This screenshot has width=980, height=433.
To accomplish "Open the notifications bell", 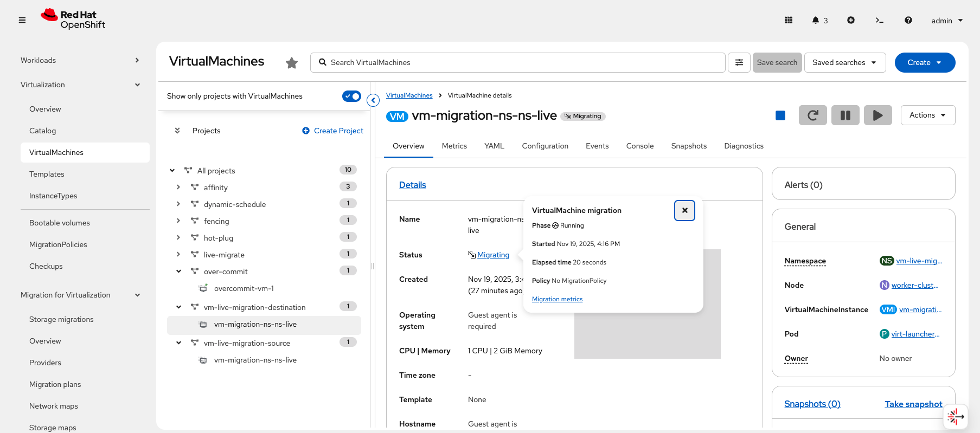I will 816,21.
